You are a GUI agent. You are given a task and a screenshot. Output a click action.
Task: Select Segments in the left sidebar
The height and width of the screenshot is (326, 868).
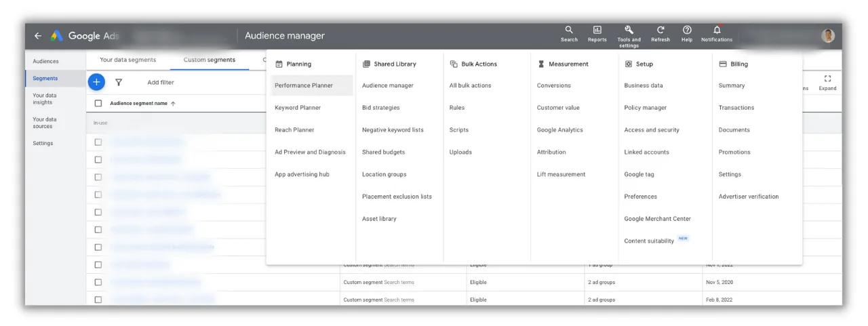(x=45, y=78)
